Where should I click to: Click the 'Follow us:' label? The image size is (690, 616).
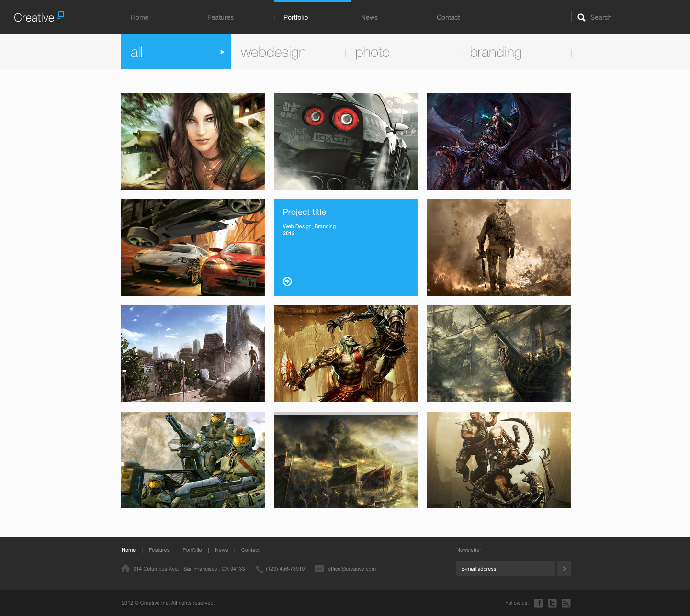click(517, 603)
